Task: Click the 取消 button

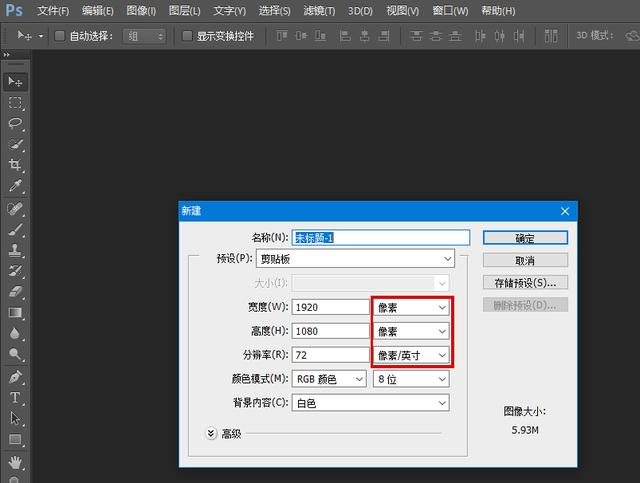Action: 525,260
